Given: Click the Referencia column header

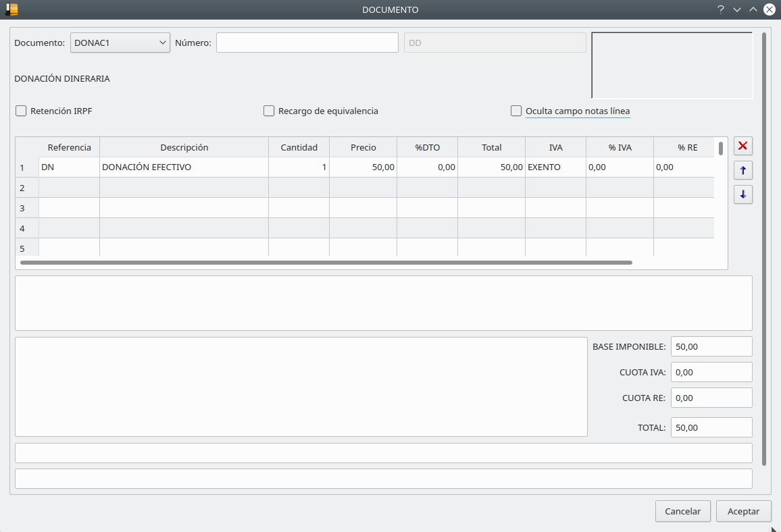Looking at the screenshot, I should click(69, 147).
